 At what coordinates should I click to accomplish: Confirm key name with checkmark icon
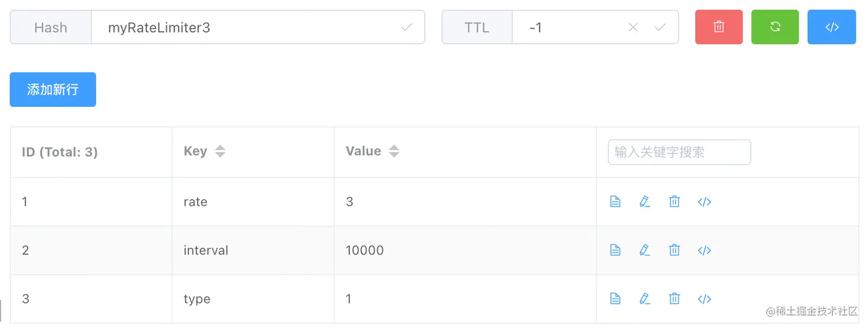[x=406, y=27]
